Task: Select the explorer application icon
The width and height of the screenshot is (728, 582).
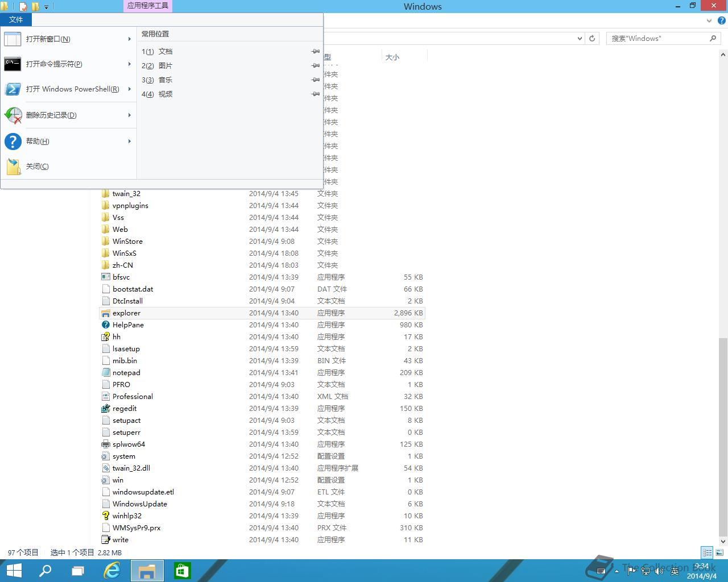Action: [105, 313]
